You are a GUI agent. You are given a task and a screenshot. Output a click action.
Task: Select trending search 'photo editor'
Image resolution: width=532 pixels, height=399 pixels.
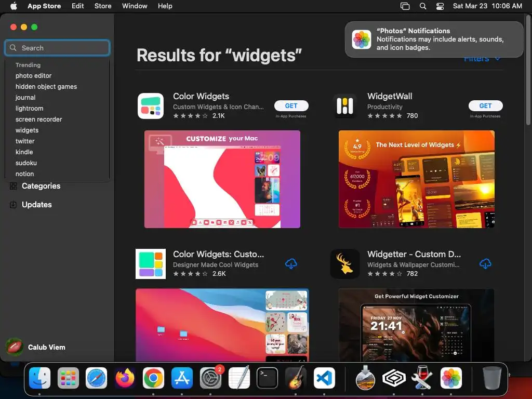pyautogui.click(x=34, y=76)
